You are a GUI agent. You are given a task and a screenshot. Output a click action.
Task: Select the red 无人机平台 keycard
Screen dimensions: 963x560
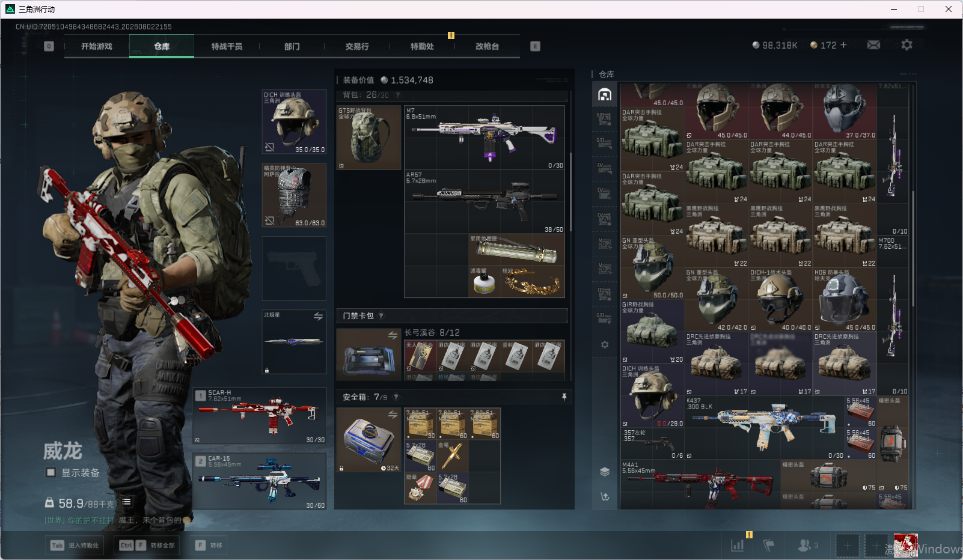[420, 356]
